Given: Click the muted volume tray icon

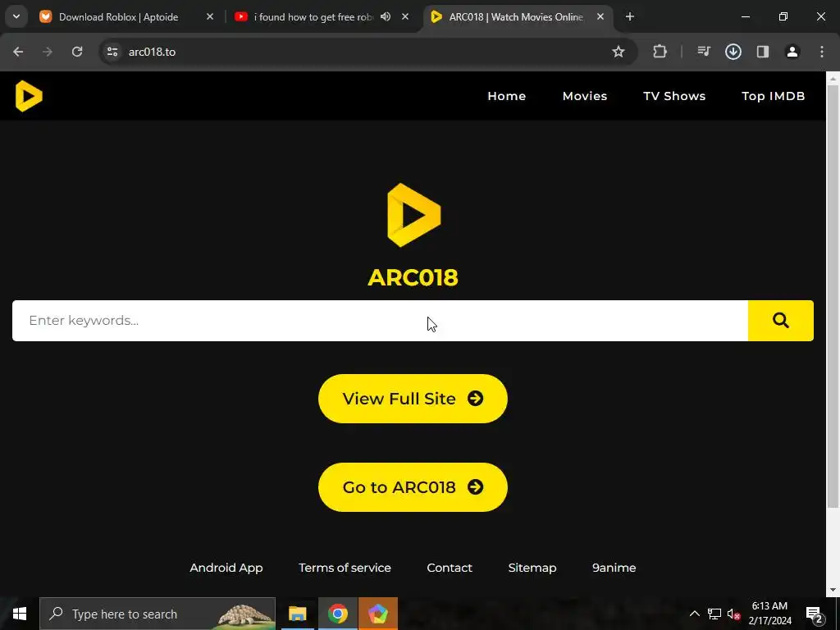Looking at the screenshot, I should point(734,614).
